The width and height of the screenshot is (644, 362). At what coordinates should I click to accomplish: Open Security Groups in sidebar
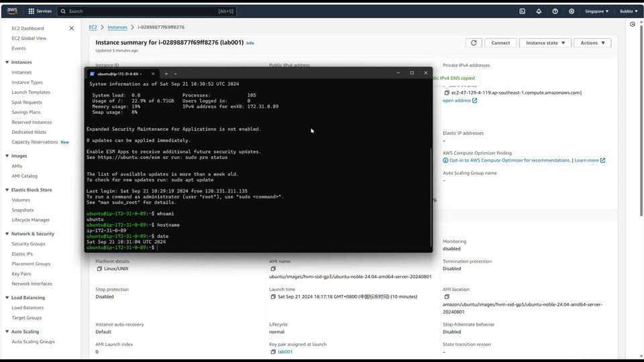(x=28, y=244)
